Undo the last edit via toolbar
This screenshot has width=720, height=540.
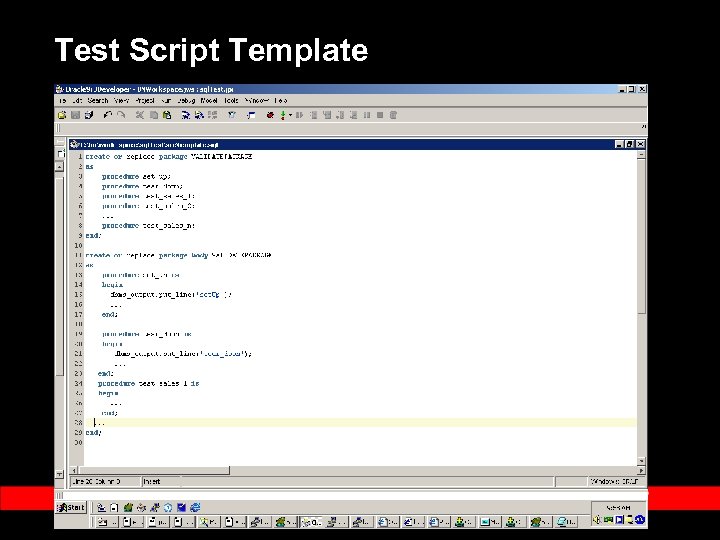(x=108, y=115)
